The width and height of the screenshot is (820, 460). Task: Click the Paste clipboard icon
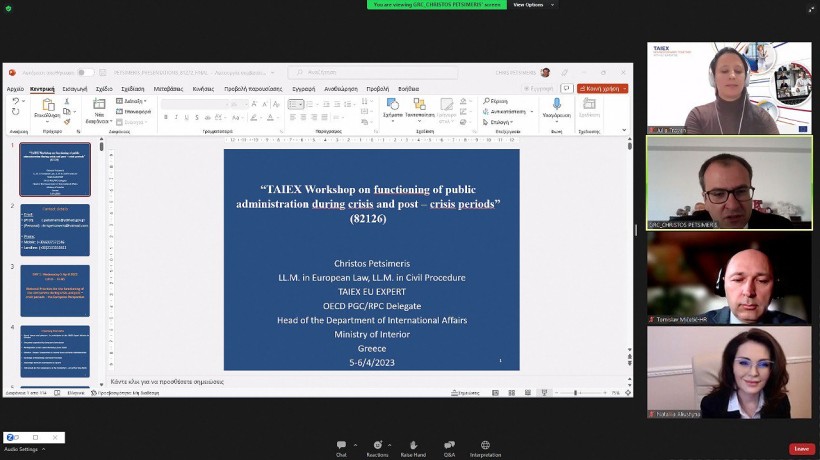[48, 105]
